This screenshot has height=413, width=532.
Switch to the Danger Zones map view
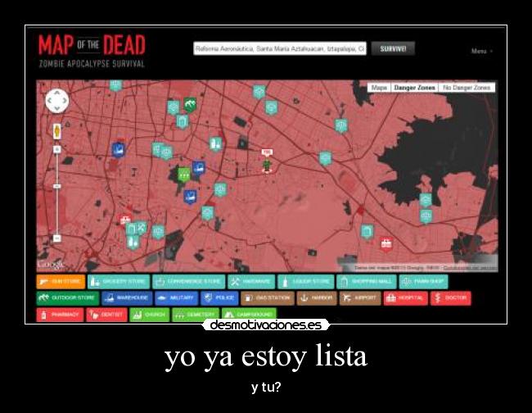pos(414,87)
